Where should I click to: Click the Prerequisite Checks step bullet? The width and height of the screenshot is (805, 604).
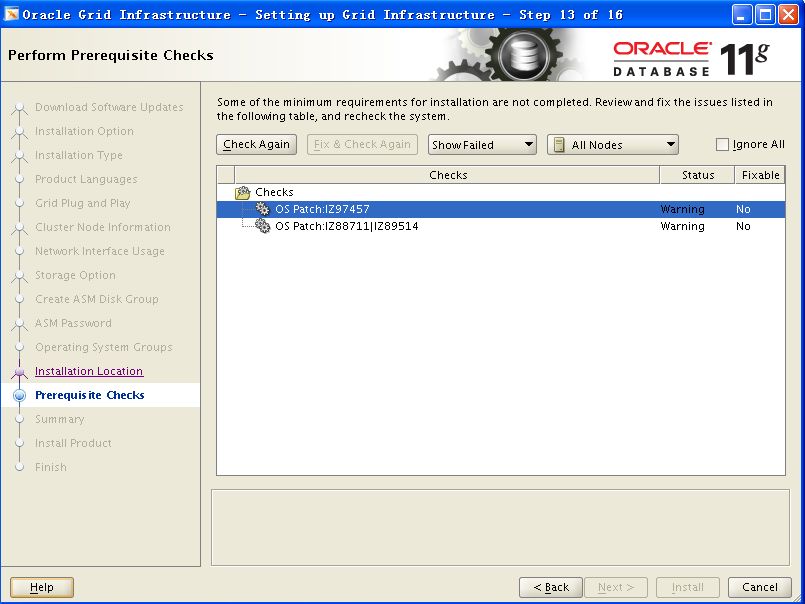tap(19, 395)
